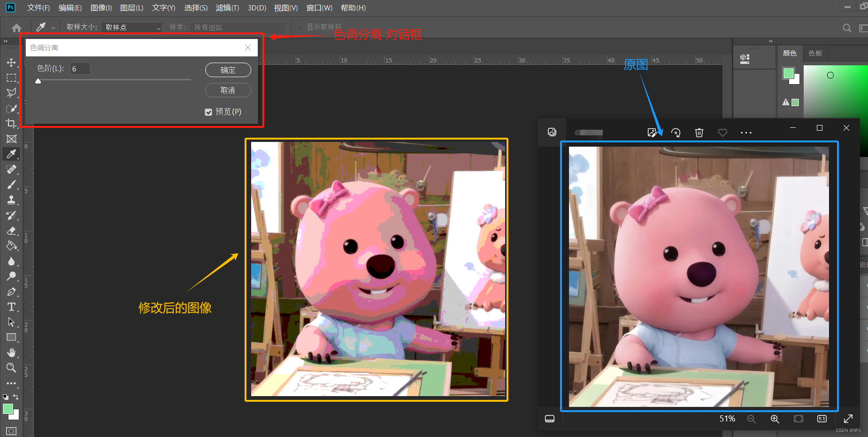This screenshot has height=437, width=868.
Task: Open the 图像(I) menu
Action: (101, 8)
